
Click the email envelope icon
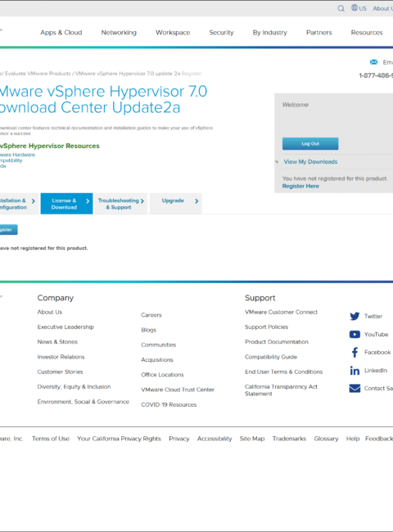(x=373, y=62)
